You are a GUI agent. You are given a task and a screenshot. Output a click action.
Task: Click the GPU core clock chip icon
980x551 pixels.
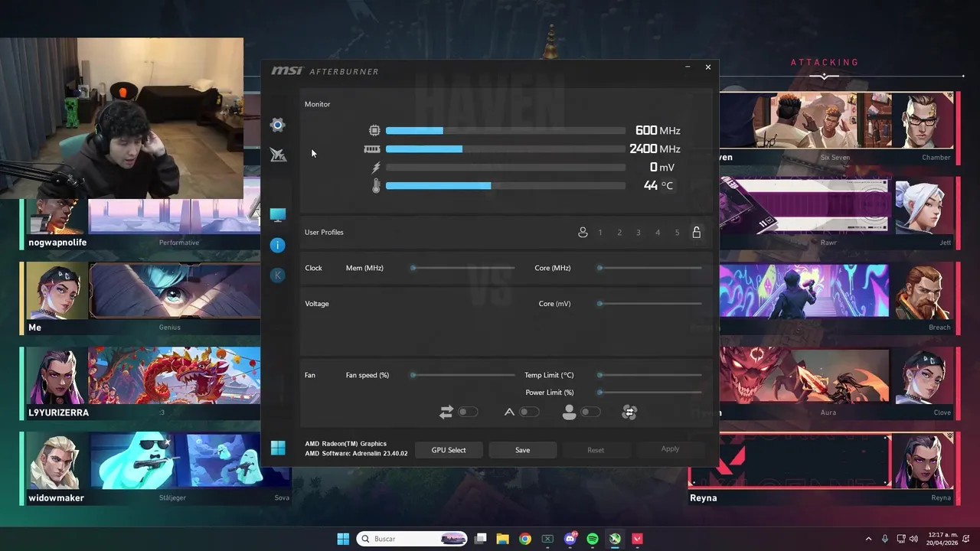point(374,131)
